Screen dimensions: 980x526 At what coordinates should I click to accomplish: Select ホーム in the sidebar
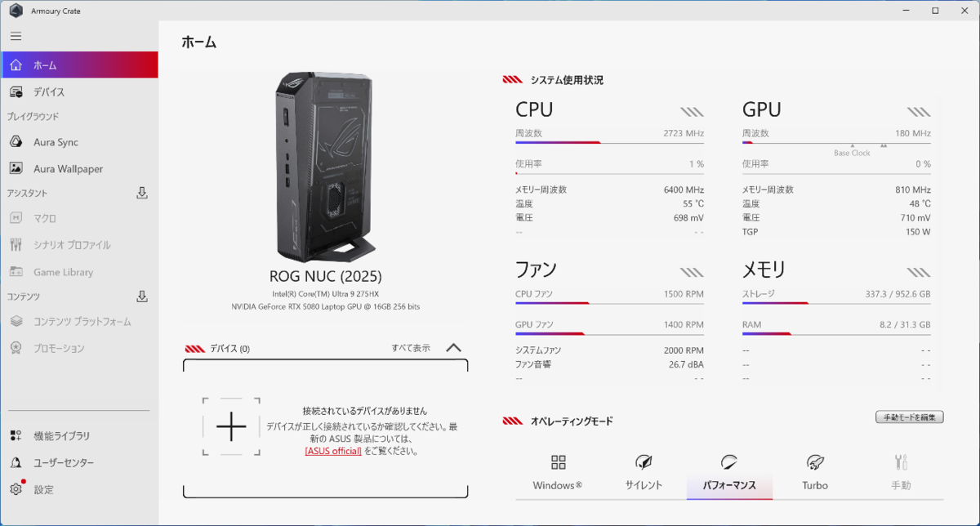click(x=79, y=65)
